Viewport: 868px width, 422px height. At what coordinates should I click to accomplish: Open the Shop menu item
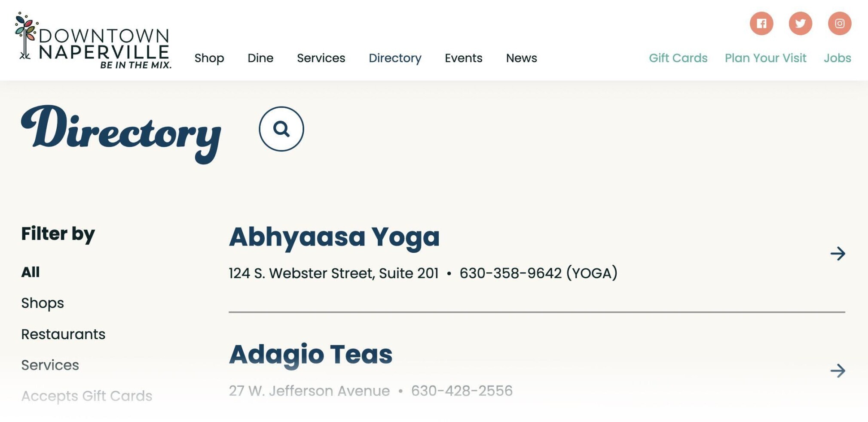point(209,58)
